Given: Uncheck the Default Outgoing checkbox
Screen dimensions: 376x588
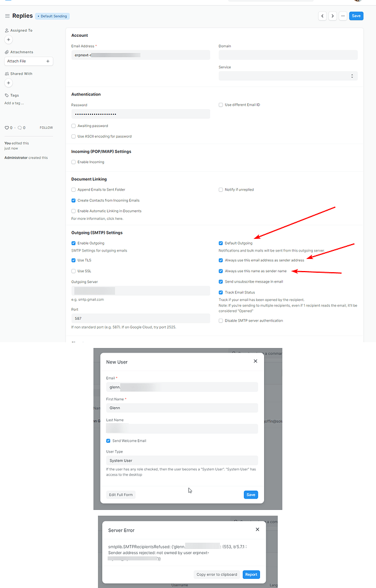Looking at the screenshot, I should point(221,243).
